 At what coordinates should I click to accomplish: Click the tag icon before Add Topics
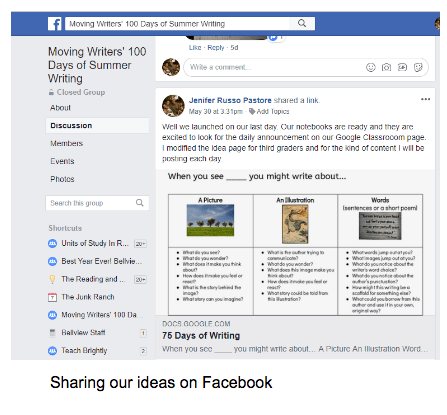[252, 111]
